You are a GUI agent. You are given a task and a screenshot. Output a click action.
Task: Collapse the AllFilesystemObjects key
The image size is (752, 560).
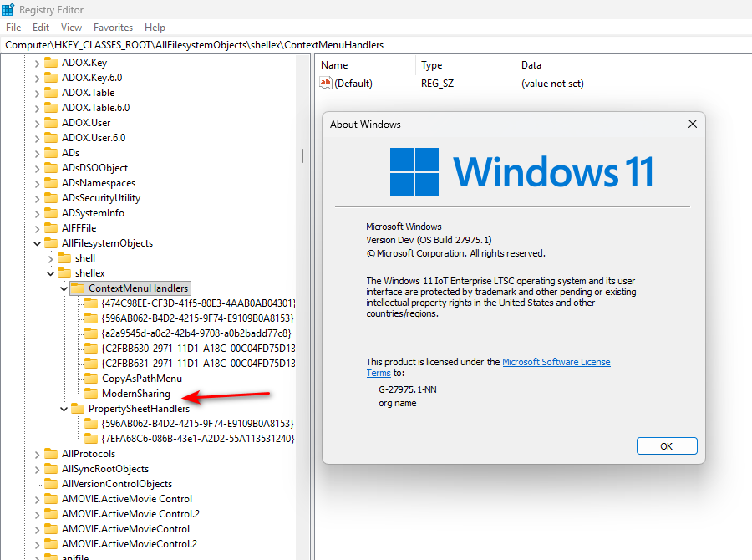point(37,243)
